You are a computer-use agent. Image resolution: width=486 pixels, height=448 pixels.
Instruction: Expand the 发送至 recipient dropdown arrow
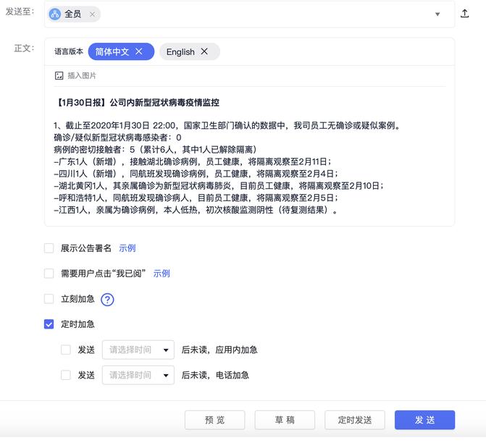pyautogui.click(x=437, y=14)
